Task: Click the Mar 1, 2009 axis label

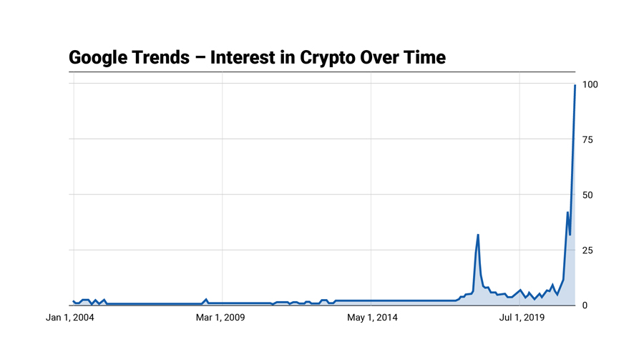Action: [220, 318]
